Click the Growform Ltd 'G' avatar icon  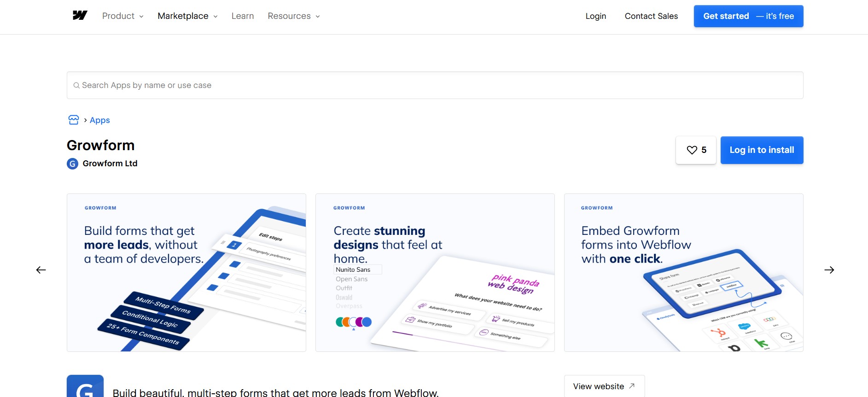(x=72, y=163)
